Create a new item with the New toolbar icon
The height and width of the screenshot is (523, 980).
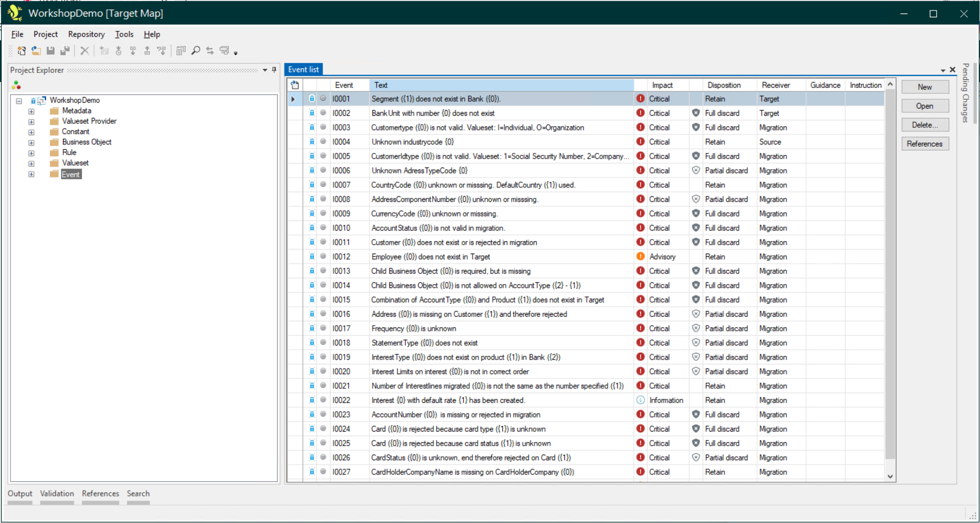(21, 51)
